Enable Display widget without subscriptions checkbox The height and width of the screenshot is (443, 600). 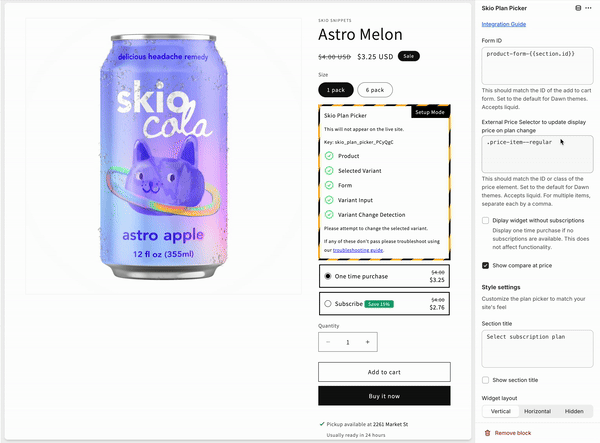485,220
